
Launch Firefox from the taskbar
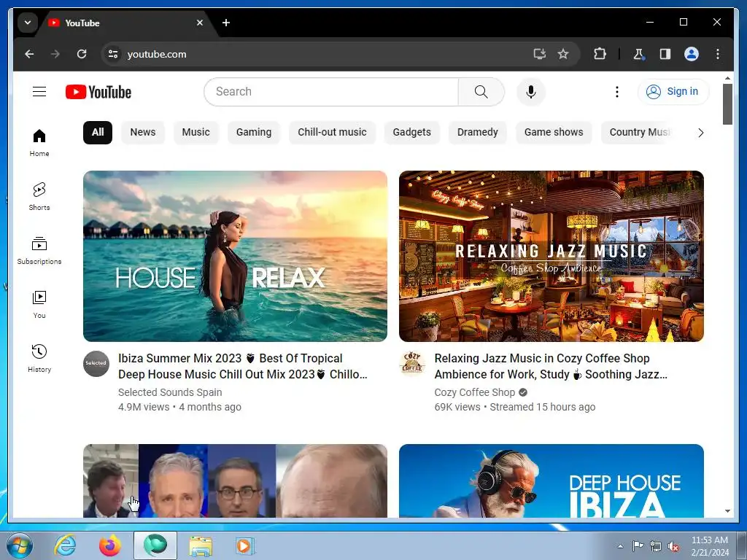(x=109, y=545)
